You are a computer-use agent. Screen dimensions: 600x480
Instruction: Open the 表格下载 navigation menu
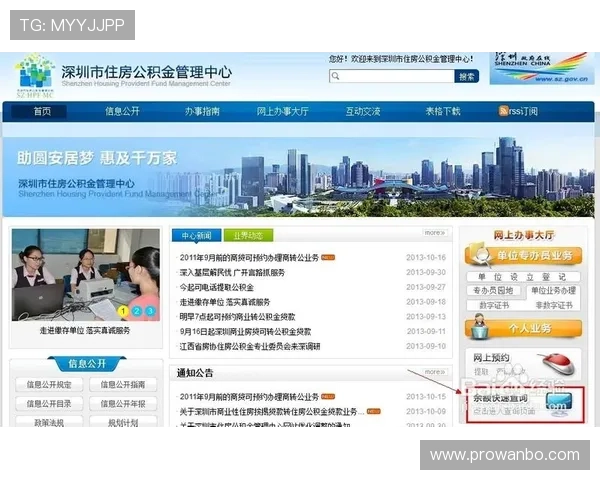[x=443, y=111]
